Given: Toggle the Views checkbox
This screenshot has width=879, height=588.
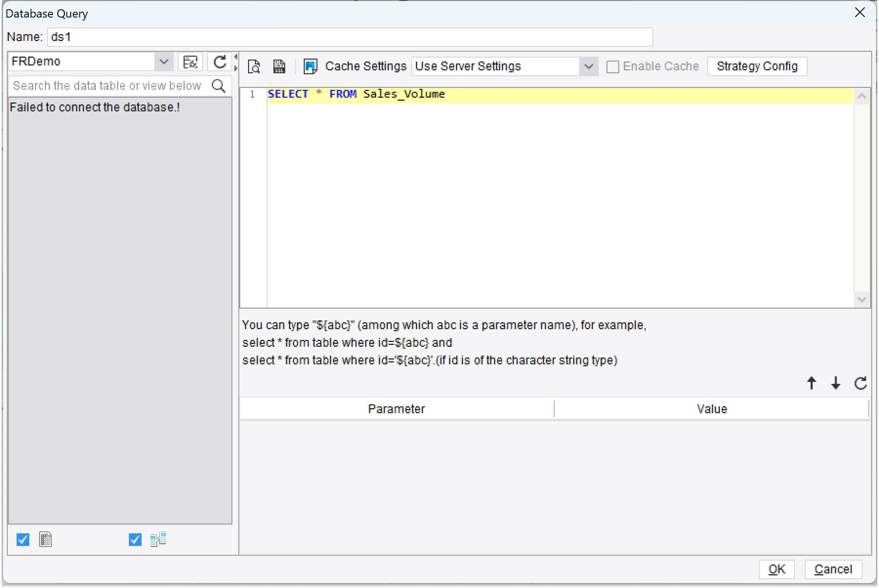Looking at the screenshot, I should 135,540.
